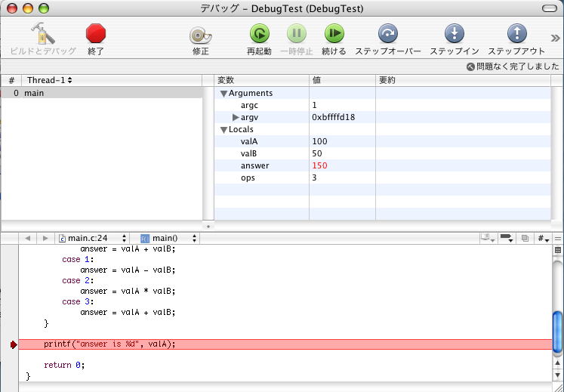Screen dimensions: 564x392
Task: Open the Thread-1 popup menu
Action: point(50,80)
